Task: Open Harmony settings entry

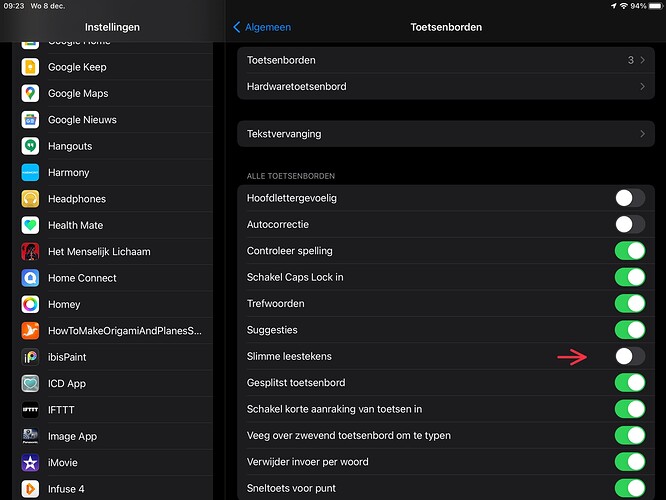Action: pos(113,172)
